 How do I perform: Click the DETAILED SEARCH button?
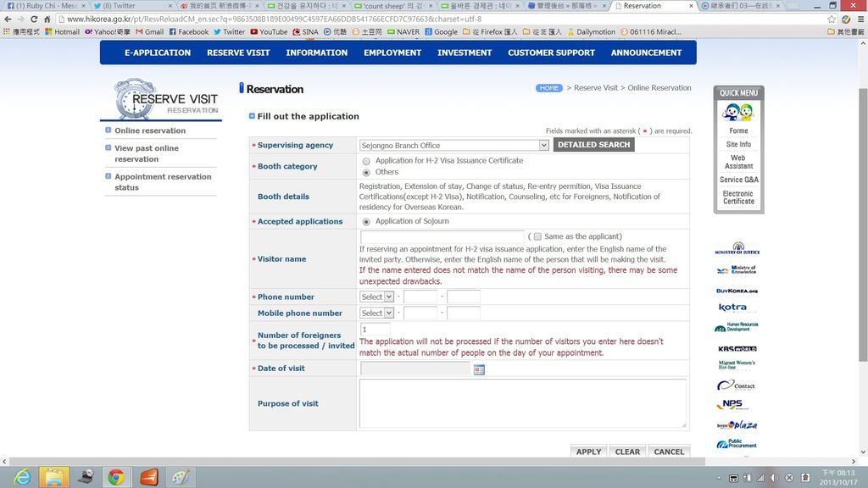[593, 145]
